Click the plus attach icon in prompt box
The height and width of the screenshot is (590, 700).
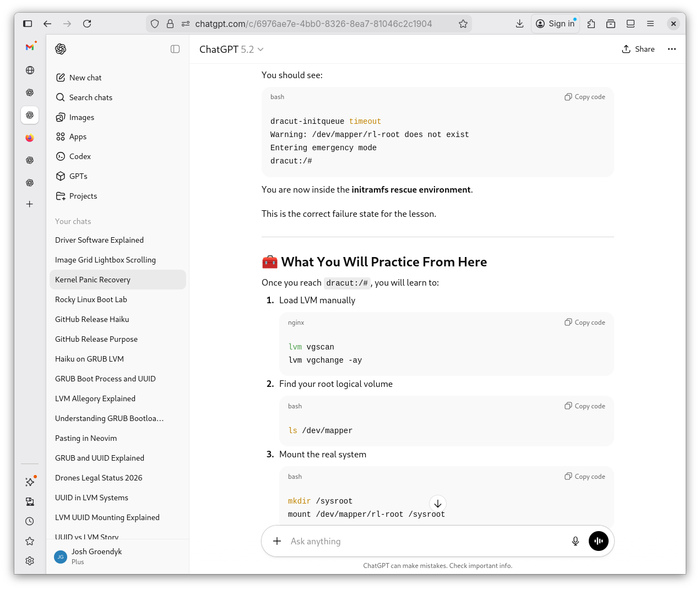[x=277, y=541]
